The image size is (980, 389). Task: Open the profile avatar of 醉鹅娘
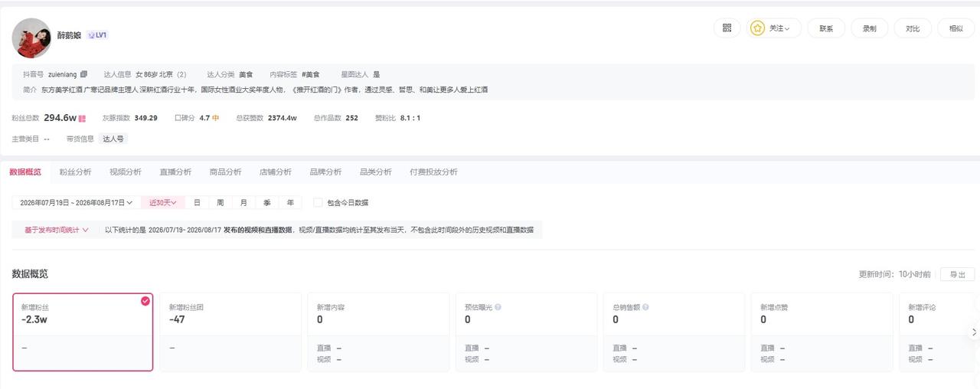(31, 38)
